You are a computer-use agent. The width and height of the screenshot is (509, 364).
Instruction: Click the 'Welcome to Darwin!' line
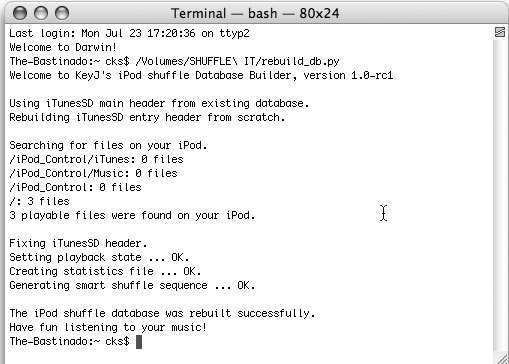[x=63, y=47]
